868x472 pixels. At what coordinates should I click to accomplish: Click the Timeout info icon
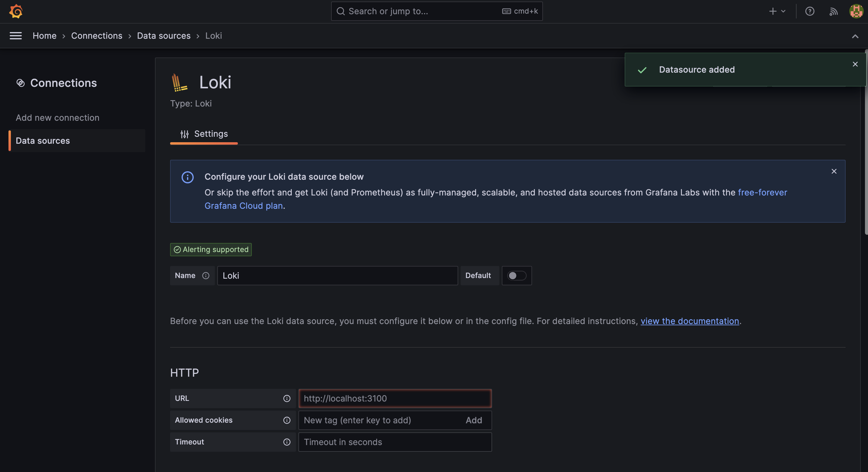287,442
